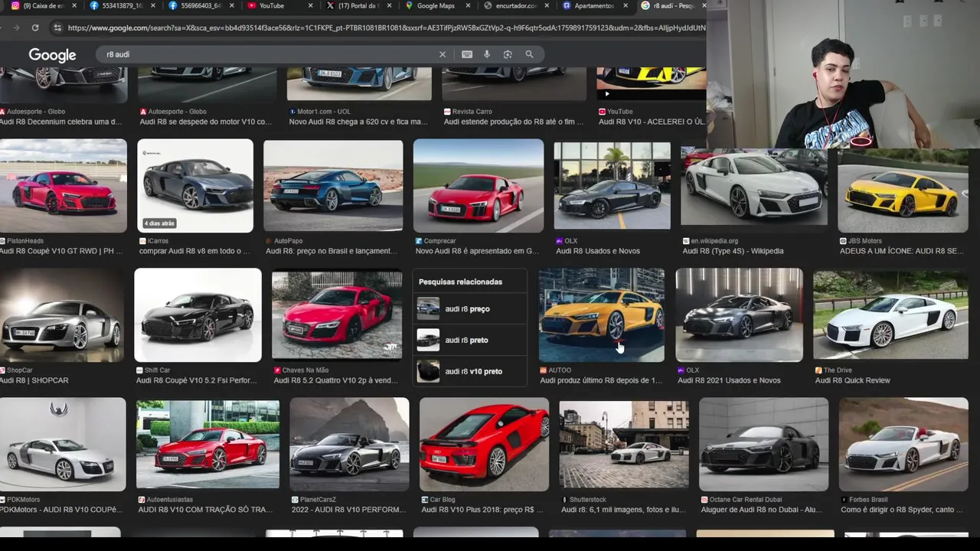980x551 pixels.
Task: Switch to the Google Maps tab
Action: [437, 5]
